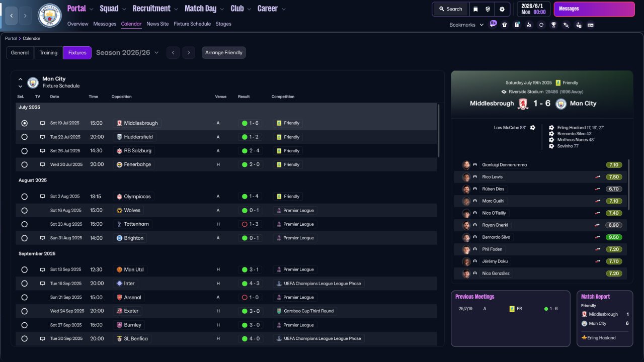Open the settings gear icon
Screen dimensions: 644x362
click(502, 9)
